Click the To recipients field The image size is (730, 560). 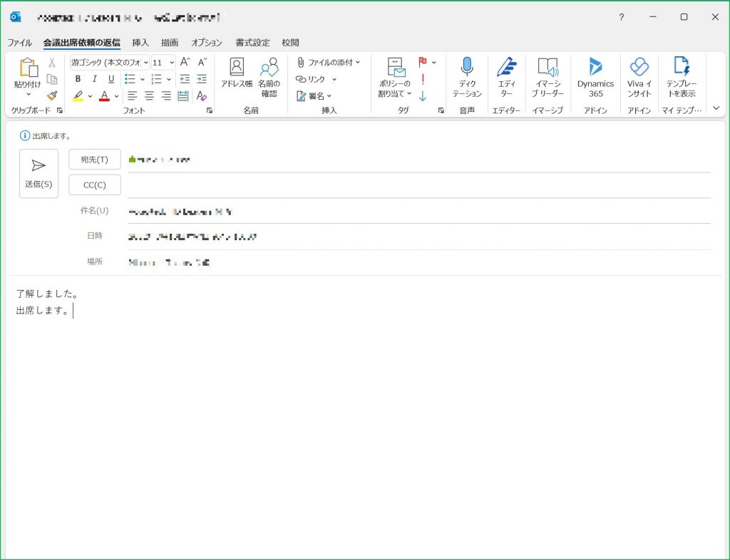[x=419, y=160]
